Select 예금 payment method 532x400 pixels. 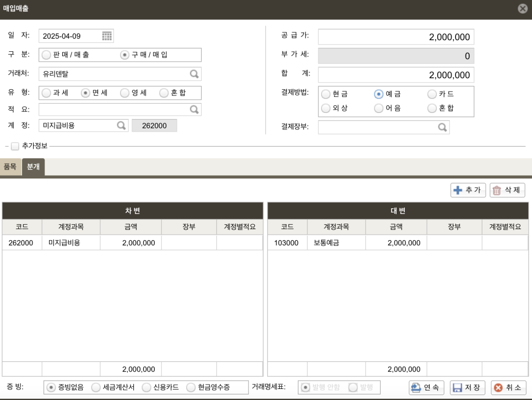coord(379,94)
